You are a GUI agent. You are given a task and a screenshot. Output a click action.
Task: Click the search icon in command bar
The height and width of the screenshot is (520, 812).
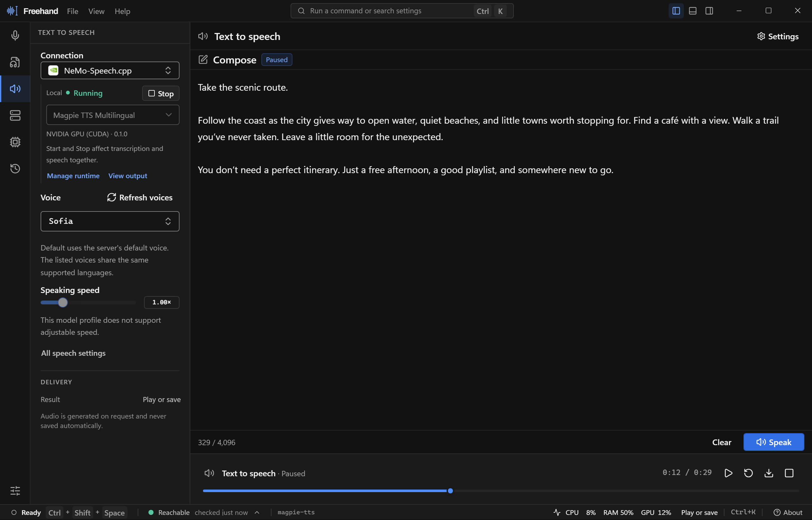301,11
